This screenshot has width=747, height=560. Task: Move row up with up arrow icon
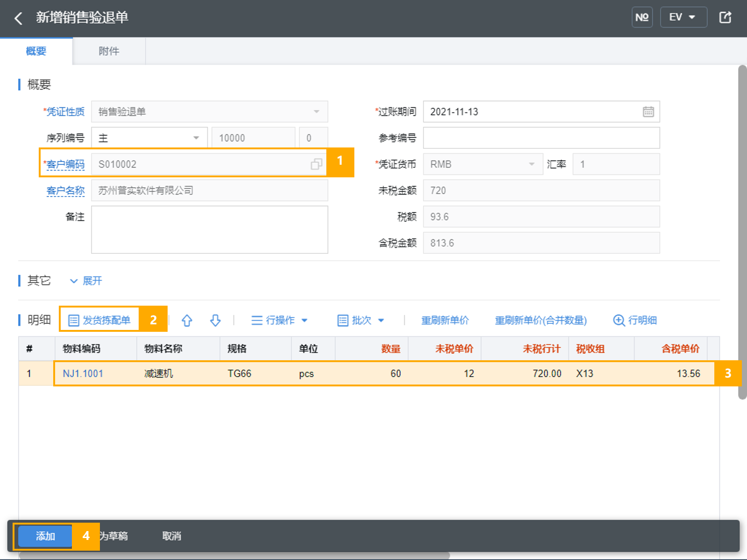187,320
